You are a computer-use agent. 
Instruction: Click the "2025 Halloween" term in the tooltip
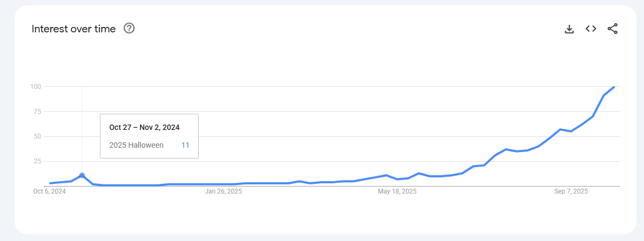point(136,145)
